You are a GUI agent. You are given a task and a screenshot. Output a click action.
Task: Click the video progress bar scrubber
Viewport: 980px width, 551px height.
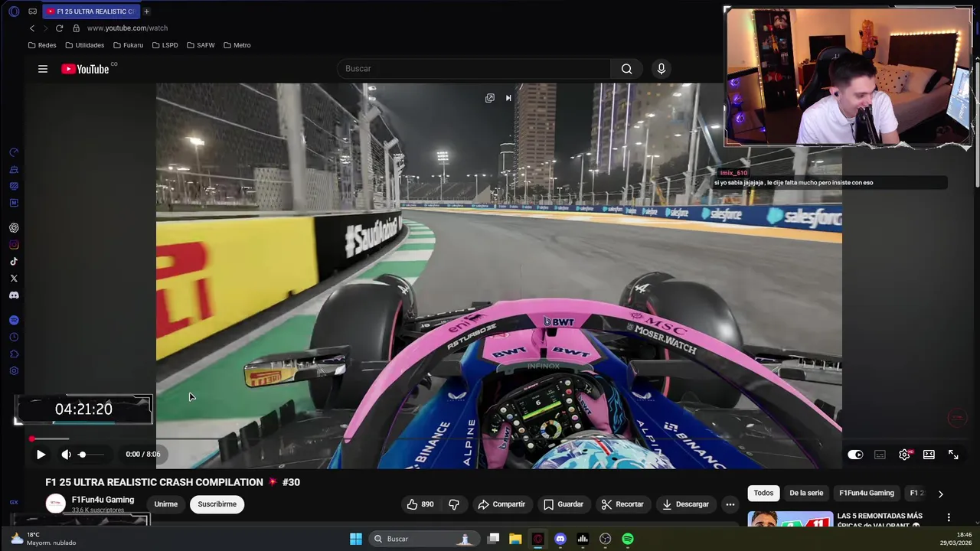click(x=32, y=439)
